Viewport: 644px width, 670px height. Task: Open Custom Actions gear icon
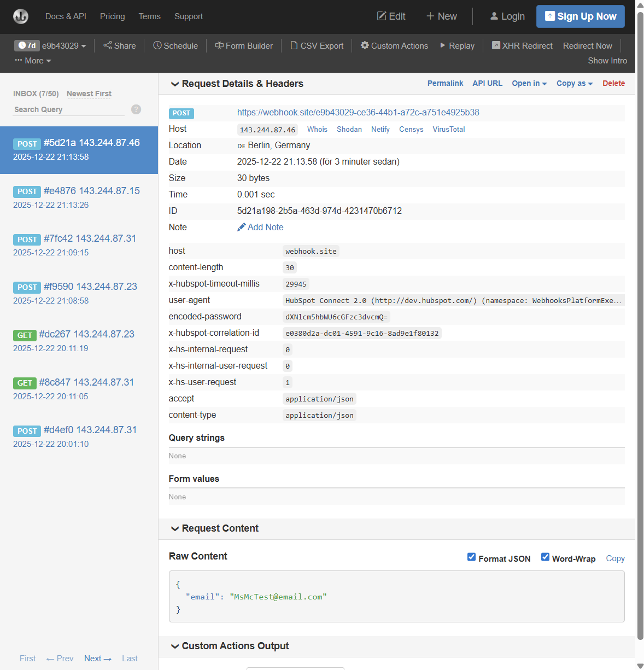365,46
